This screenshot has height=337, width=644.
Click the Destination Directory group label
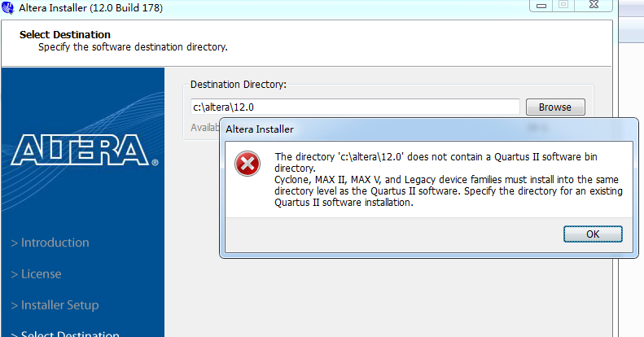[x=239, y=84]
